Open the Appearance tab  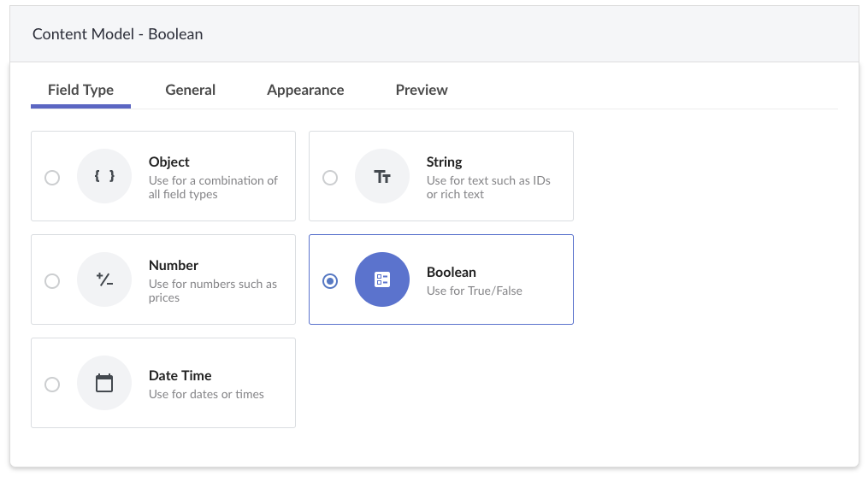click(305, 90)
